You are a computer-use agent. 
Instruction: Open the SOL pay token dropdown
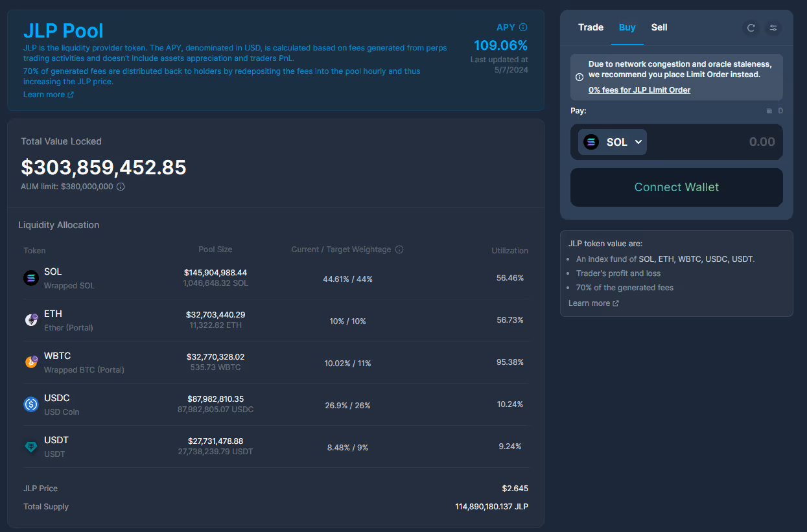click(613, 142)
